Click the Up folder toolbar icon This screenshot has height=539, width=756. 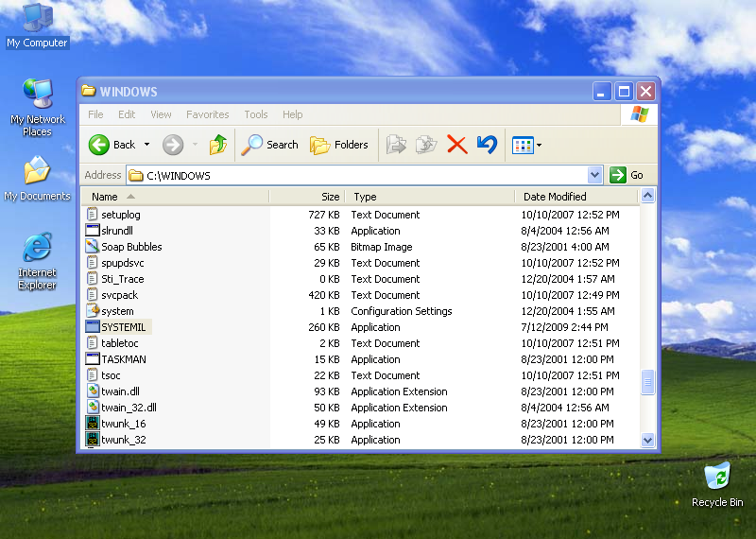(x=218, y=145)
